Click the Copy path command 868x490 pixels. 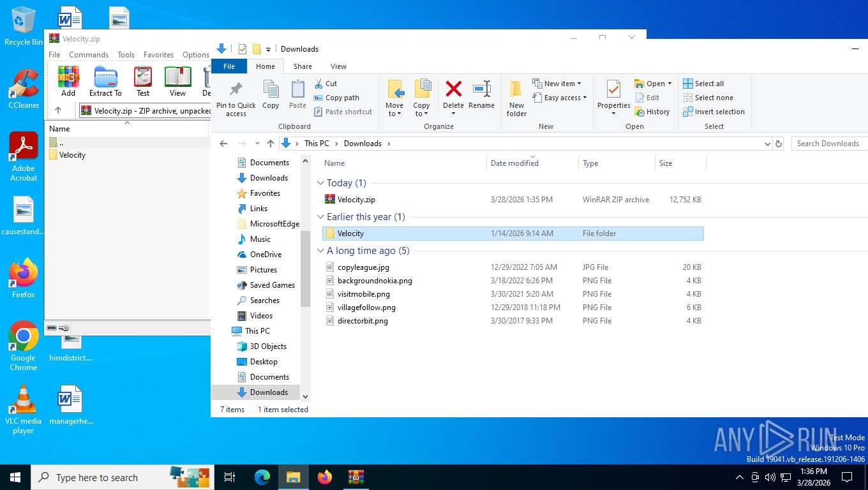tap(336, 98)
